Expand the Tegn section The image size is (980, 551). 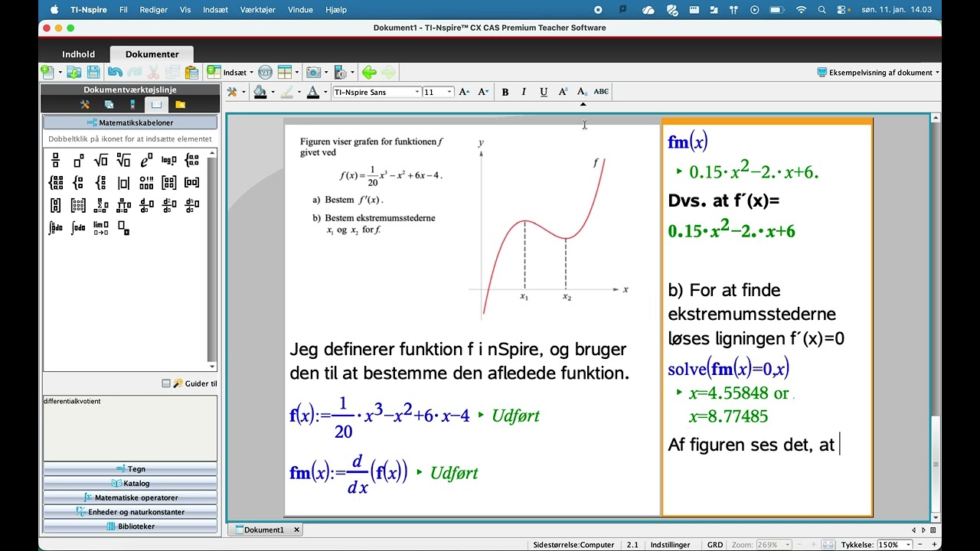click(x=130, y=469)
